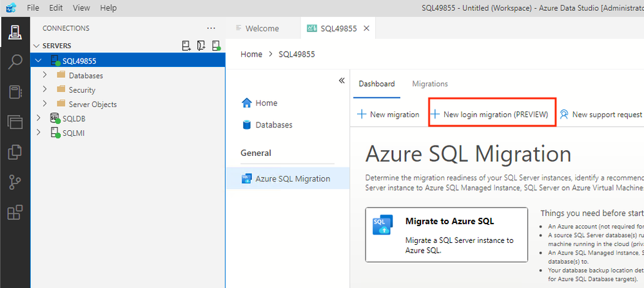The image size is (644, 288).
Task: Click the Migrate to Azure SQL card
Action: coord(447,235)
